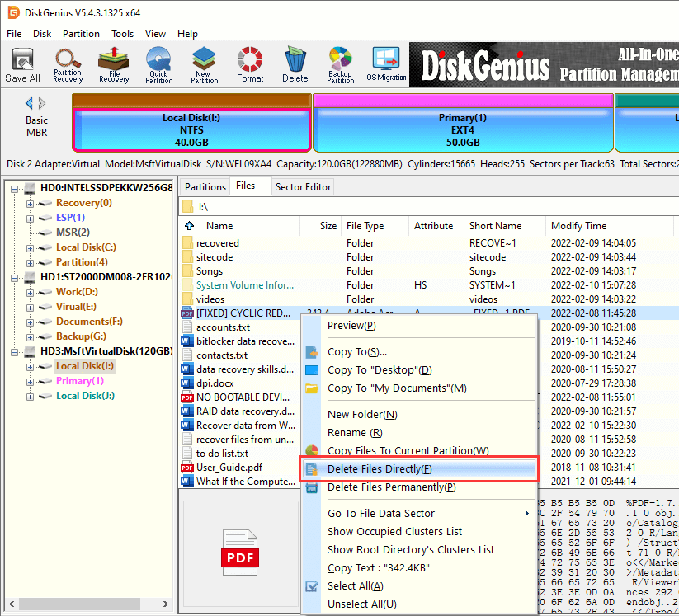Click the folder icon beside the I:\ path

[187, 206]
